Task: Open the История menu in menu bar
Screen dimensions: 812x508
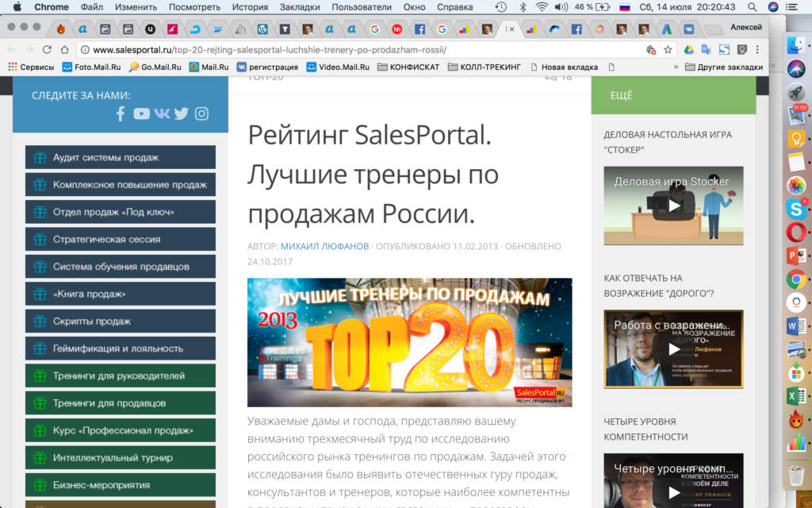Action: (x=250, y=7)
